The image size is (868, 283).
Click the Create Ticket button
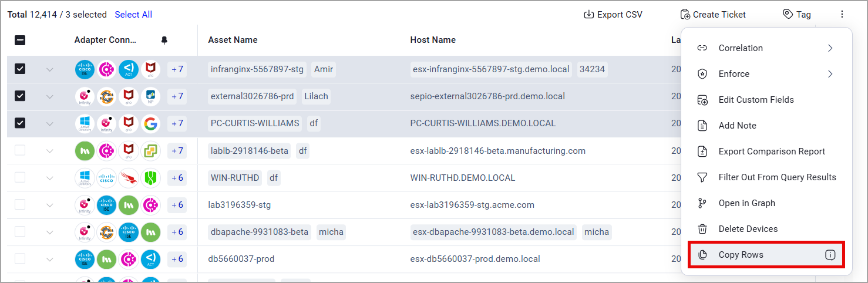[x=713, y=14]
